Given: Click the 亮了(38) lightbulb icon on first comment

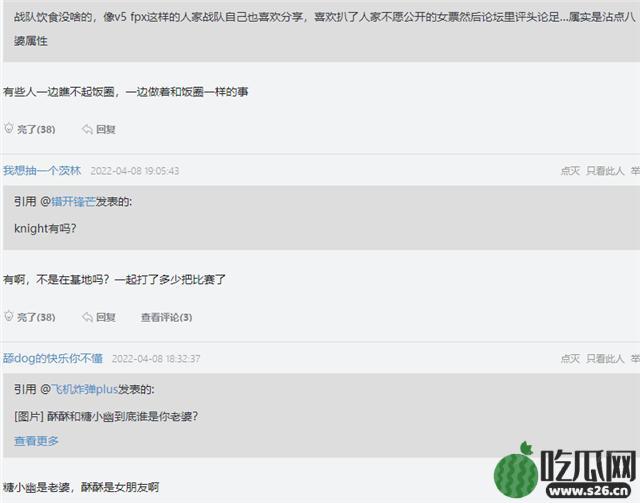Looking at the screenshot, I should point(9,129).
